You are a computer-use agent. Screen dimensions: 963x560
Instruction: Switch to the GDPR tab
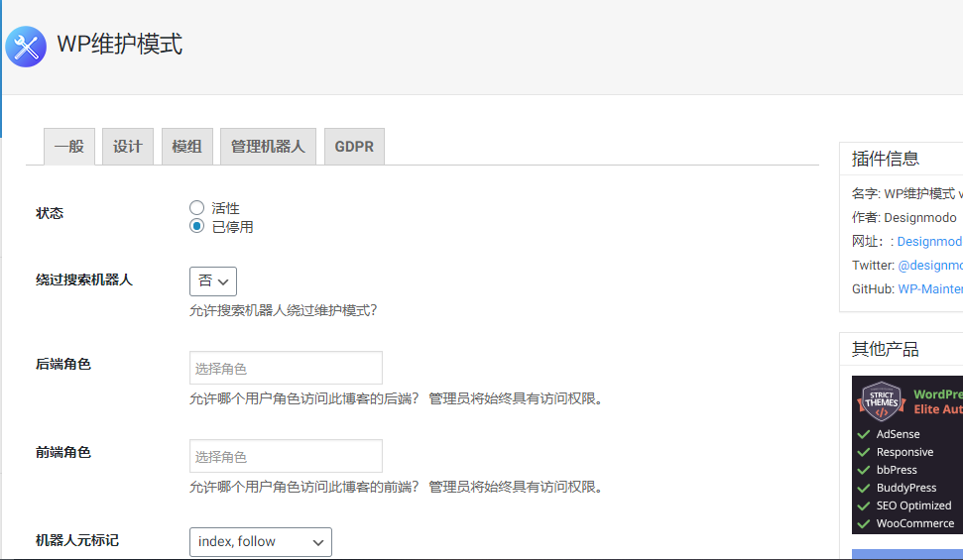(x=354, y=146)
